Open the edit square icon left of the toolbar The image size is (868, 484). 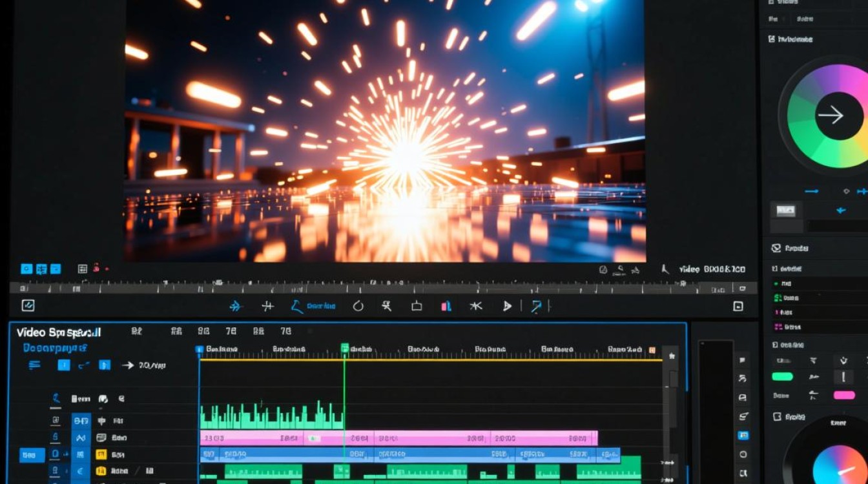click(28, 306)
